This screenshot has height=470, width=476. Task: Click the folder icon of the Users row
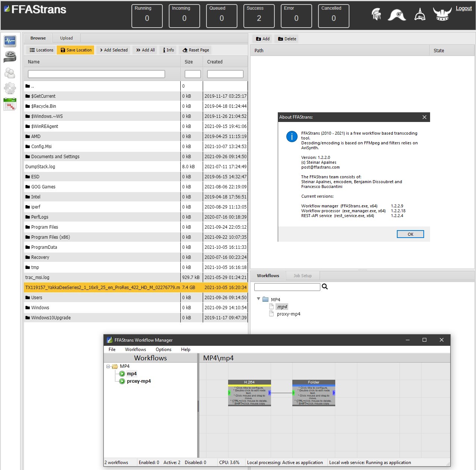click(28, 298)
